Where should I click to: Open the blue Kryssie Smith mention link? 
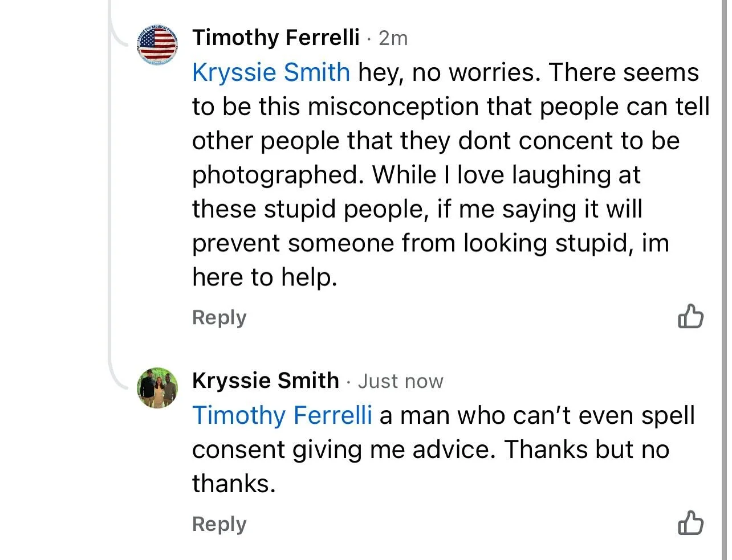[271, 72]
